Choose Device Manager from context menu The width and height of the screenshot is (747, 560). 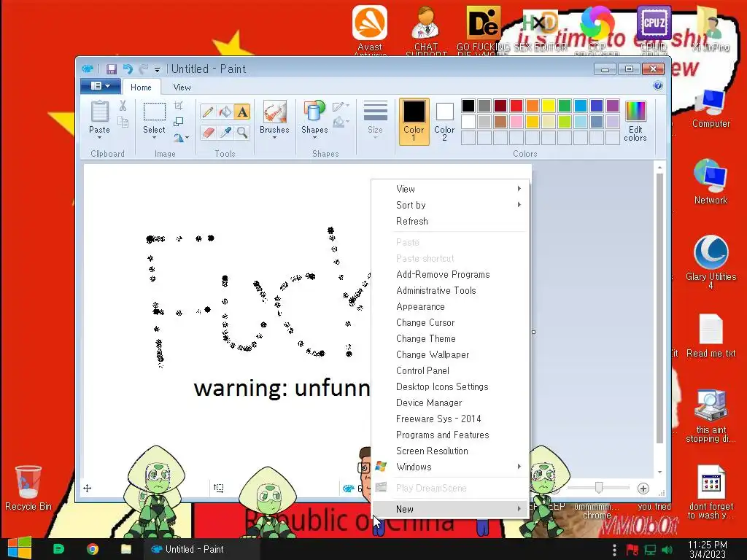pos(450,402)
